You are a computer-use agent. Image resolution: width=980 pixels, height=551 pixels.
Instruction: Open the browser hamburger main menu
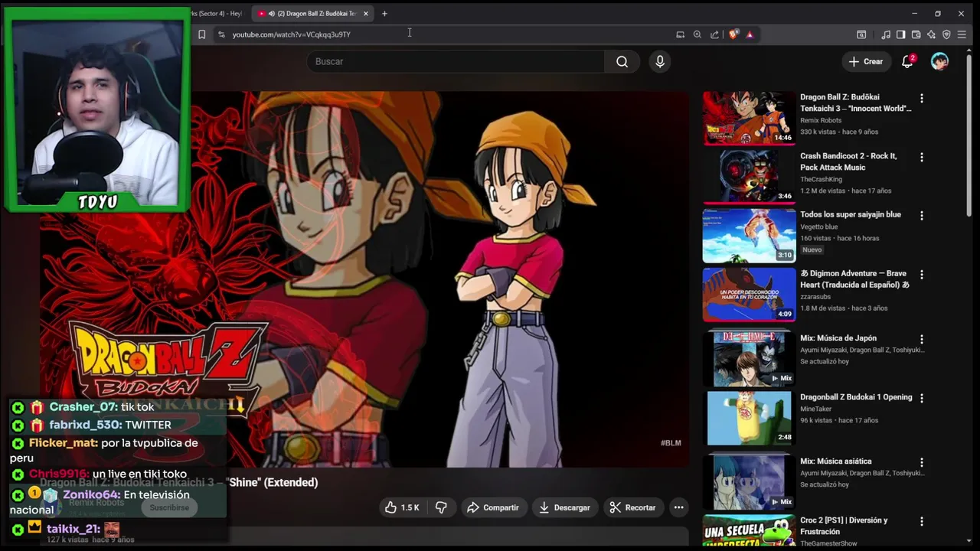[x=962, y=34]
